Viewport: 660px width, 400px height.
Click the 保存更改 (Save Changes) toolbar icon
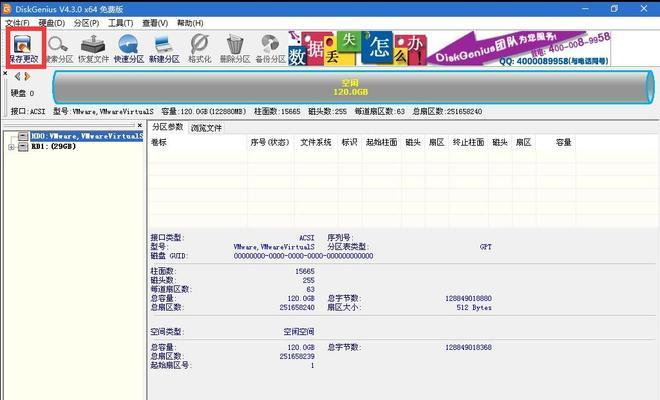[x=23, y=48]
